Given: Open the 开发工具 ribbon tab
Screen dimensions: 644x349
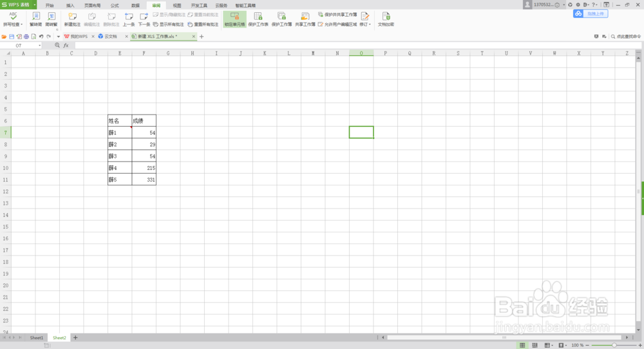Looking at the screenshot, I should coord(199,5).
